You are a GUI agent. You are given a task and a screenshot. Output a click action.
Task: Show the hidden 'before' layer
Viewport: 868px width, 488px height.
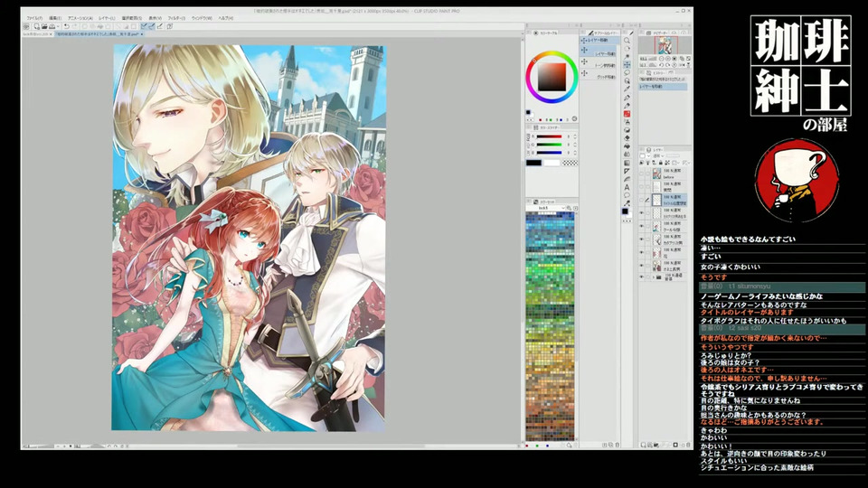[x=642, y=174]
